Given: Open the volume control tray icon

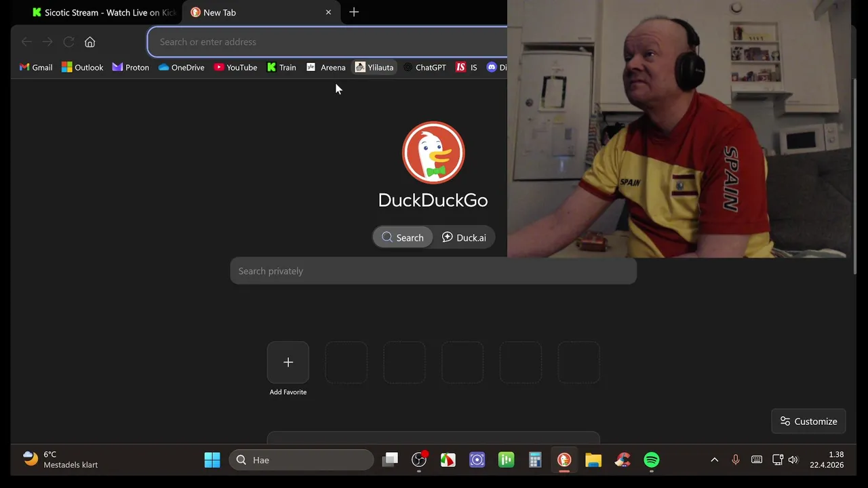Looking at the screenshot, I should (793, 460).
